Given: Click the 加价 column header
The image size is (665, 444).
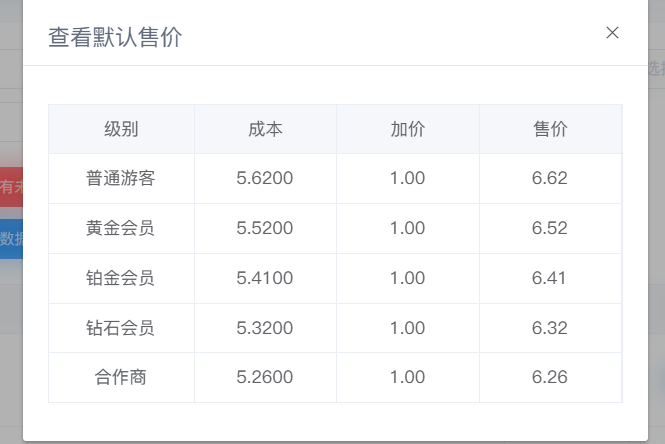Looking at the screenshot, I should (x=407, y=129).
